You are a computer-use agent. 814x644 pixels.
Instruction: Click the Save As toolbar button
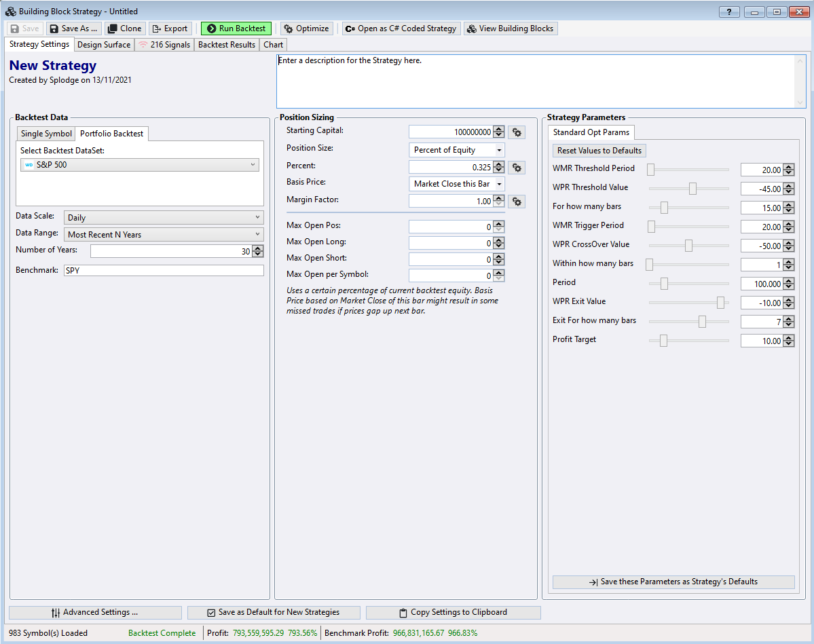[x=73, y=29]
